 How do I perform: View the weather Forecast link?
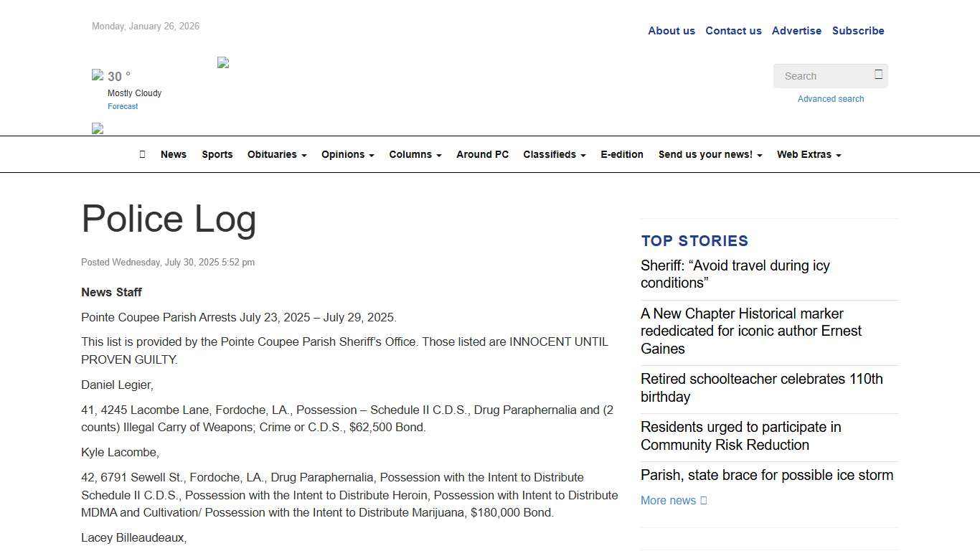(123, 106)
